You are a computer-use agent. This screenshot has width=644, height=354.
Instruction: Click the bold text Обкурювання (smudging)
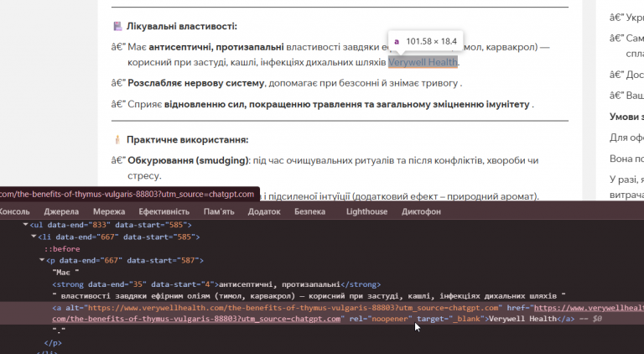tap(188, 160)
